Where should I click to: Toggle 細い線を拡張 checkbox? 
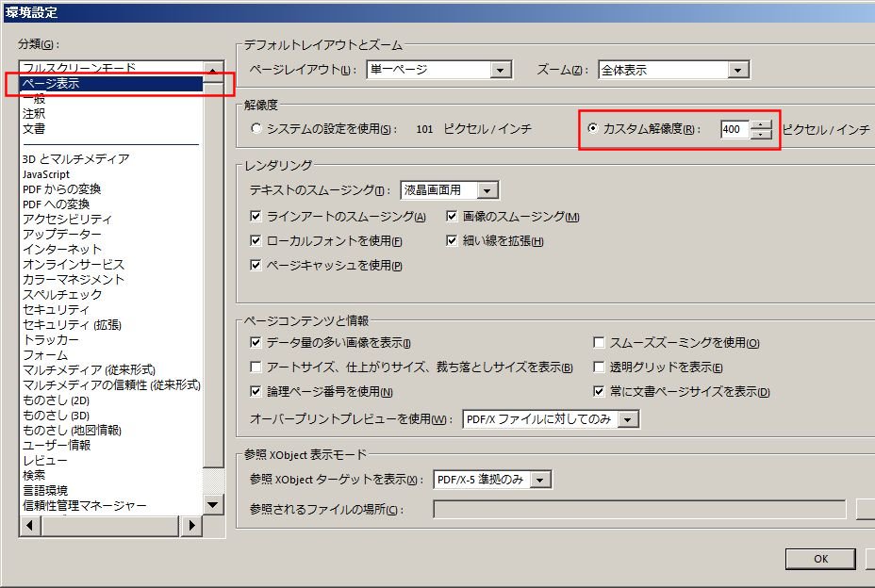coord(452,240)
